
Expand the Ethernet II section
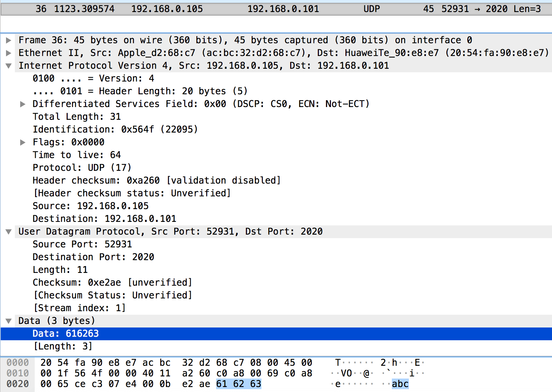point(9,53)
